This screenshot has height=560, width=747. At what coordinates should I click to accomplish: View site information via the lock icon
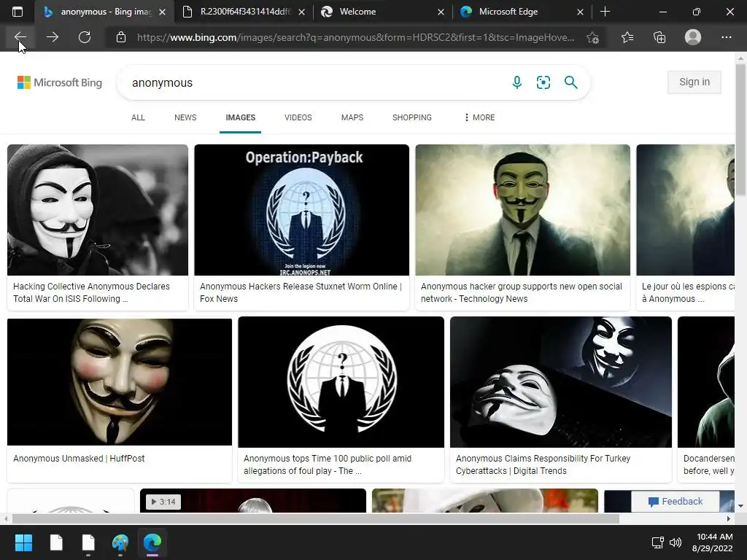121,37
